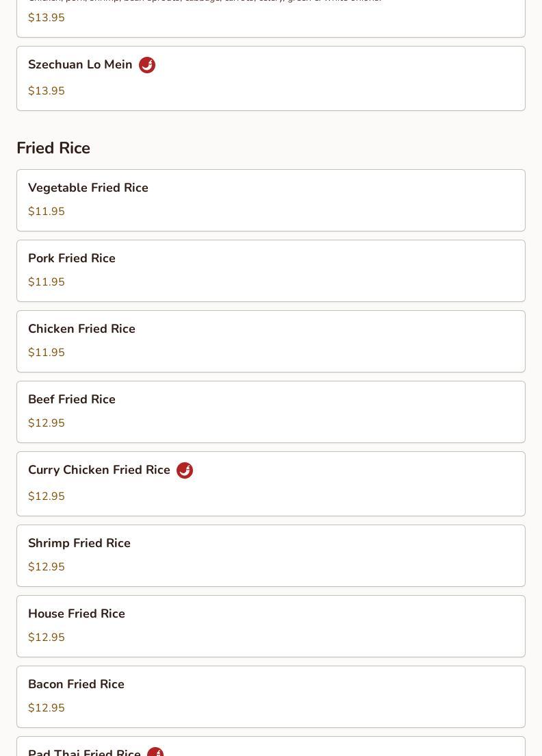Image resolution: width=542 pixels, height=756 pixels.
Task: Pick the Shrimp Fried Rice item
Action: (79, 543)
